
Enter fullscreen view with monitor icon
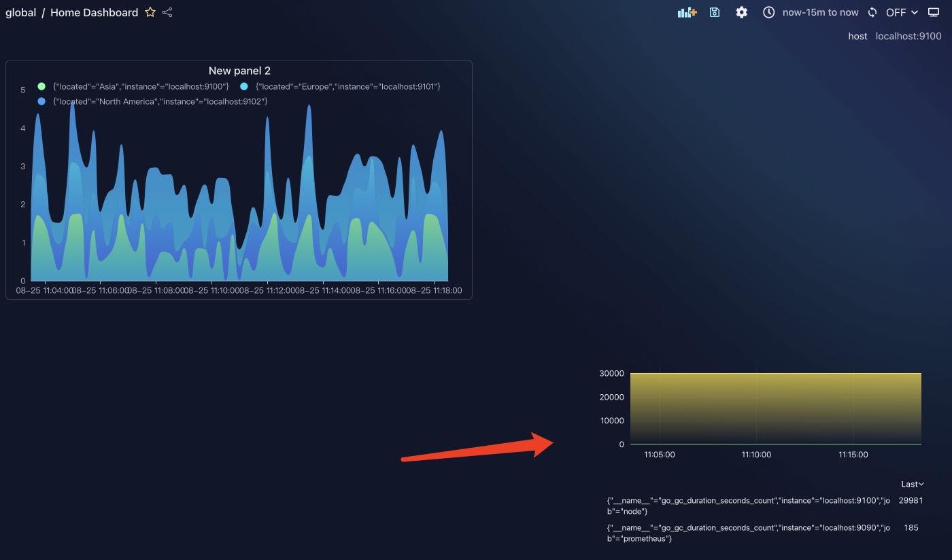click(934, 12)
